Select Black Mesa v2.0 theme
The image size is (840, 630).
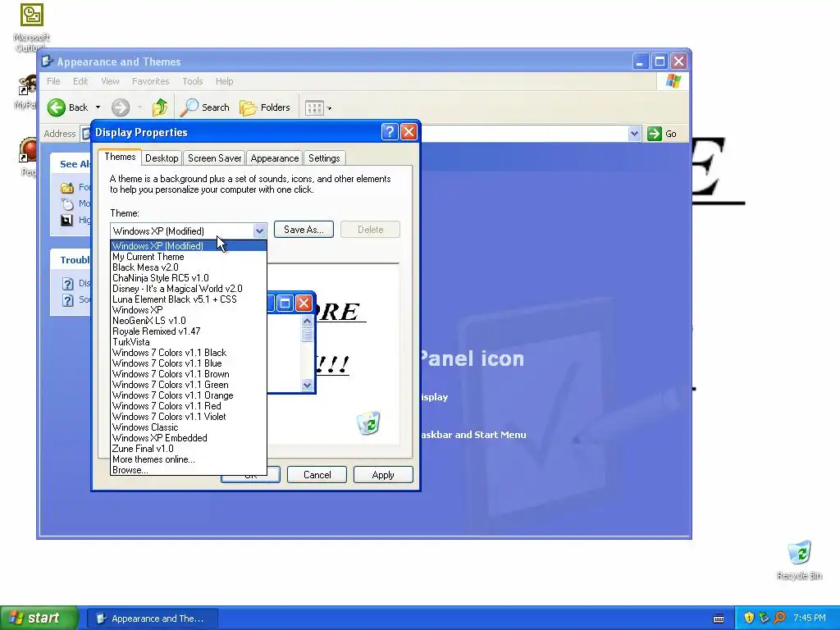point(189,267)
